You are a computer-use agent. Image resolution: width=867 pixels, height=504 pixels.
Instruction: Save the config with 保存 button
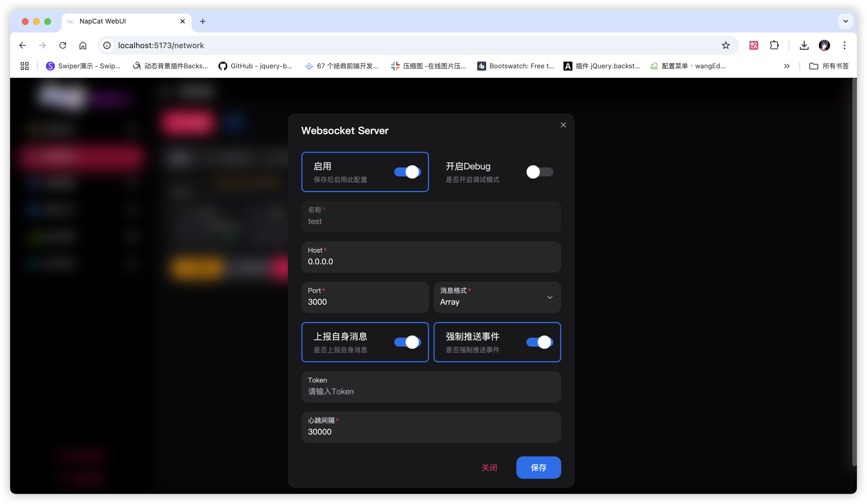coord(539,468)
